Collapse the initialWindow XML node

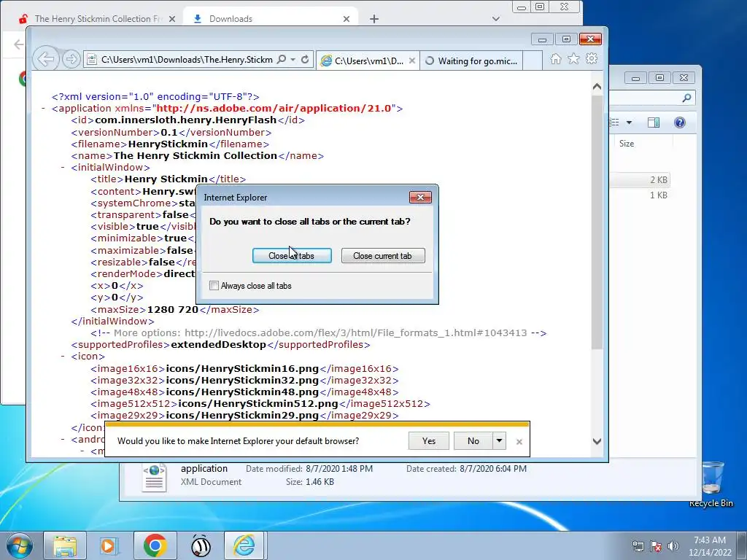[x=63, y=168]
